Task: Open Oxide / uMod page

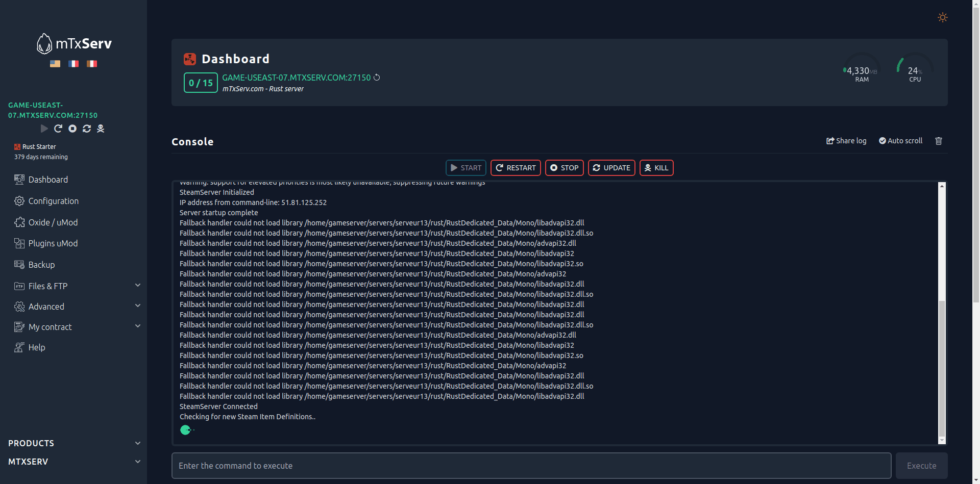Action: coord(53,222)
